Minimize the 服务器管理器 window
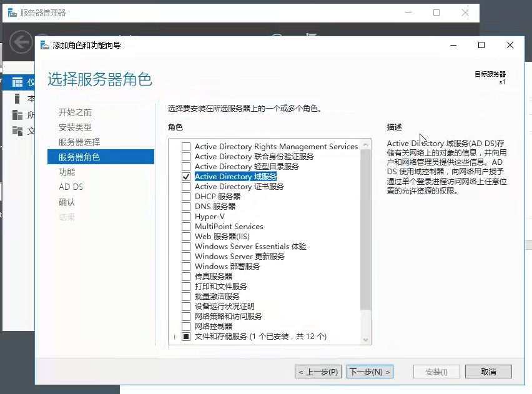 click(408, 13)
